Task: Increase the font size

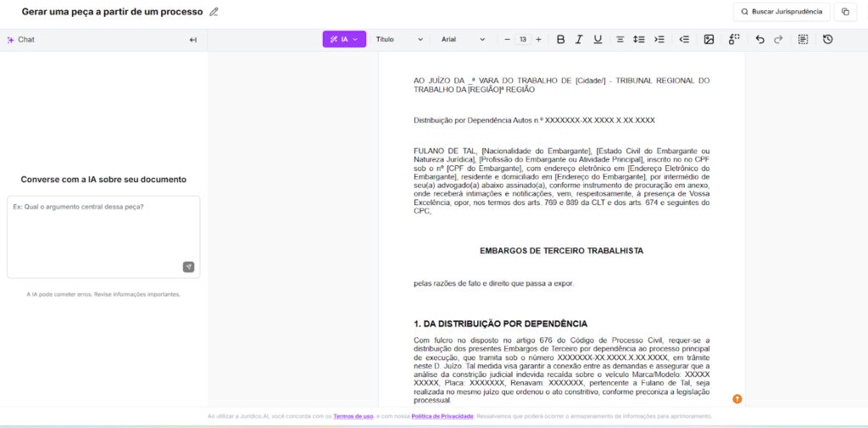Action: coord(538,39)
